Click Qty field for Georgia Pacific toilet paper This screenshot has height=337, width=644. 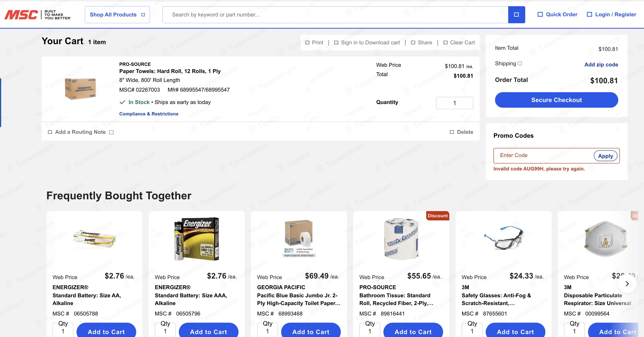tap(268, 330)
